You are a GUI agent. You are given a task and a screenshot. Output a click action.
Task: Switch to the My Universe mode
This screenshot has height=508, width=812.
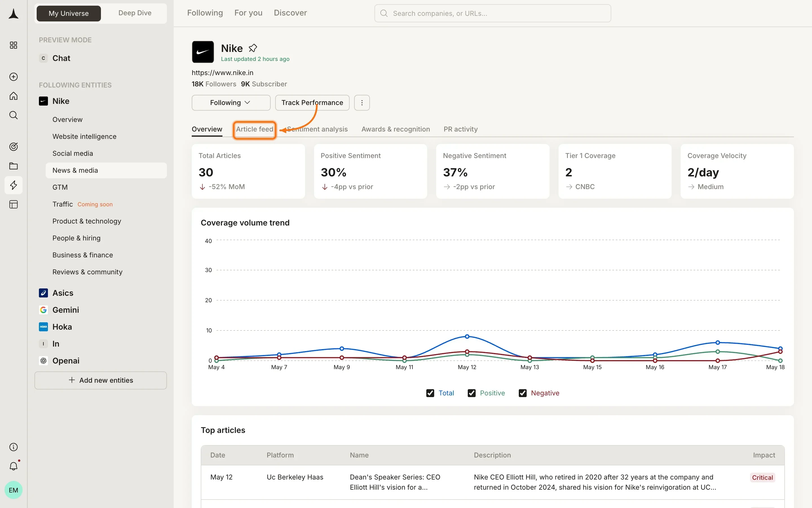click(x=69, y=14)
